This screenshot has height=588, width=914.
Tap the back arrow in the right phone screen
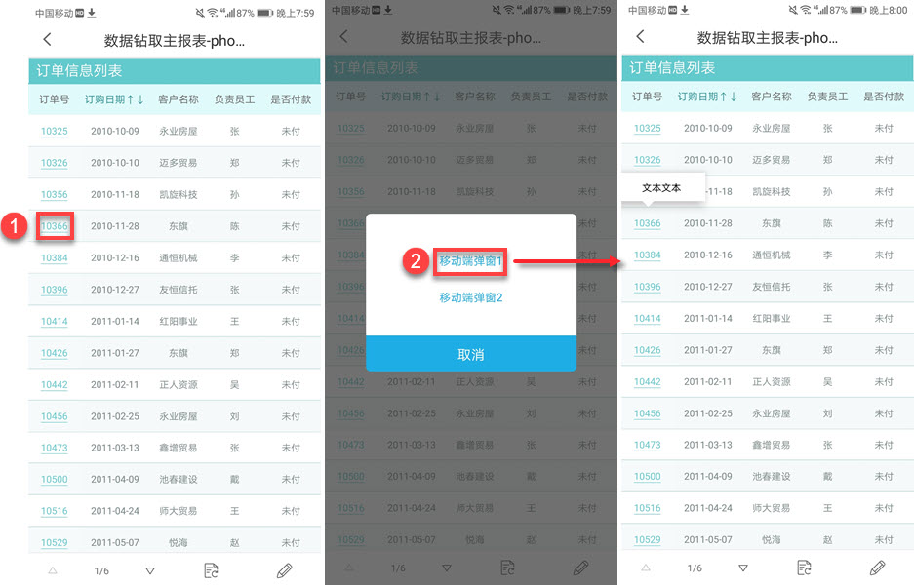coord(640,37)
